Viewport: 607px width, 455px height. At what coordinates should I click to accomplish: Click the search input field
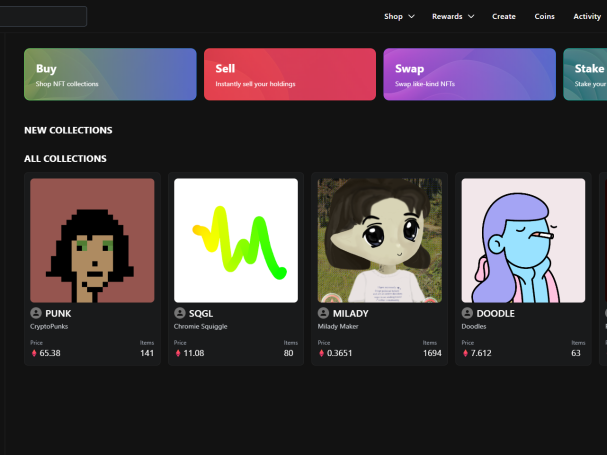click(43, 16)
